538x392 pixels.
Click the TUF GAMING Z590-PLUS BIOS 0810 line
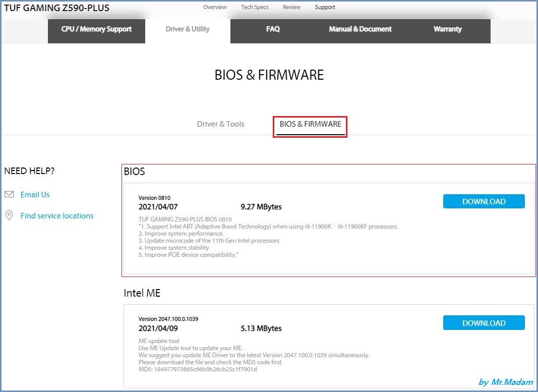pyautogui.click(x=185, y=219)
